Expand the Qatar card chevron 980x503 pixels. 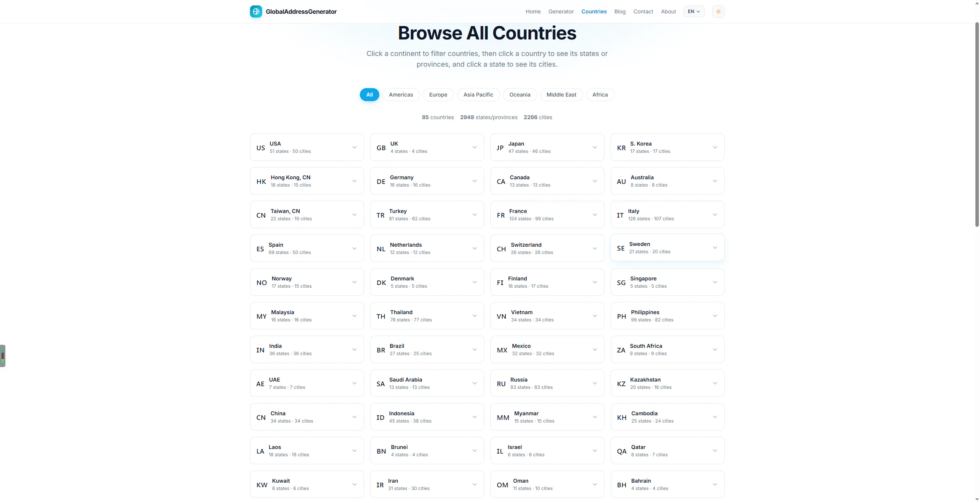coord(715,451)
